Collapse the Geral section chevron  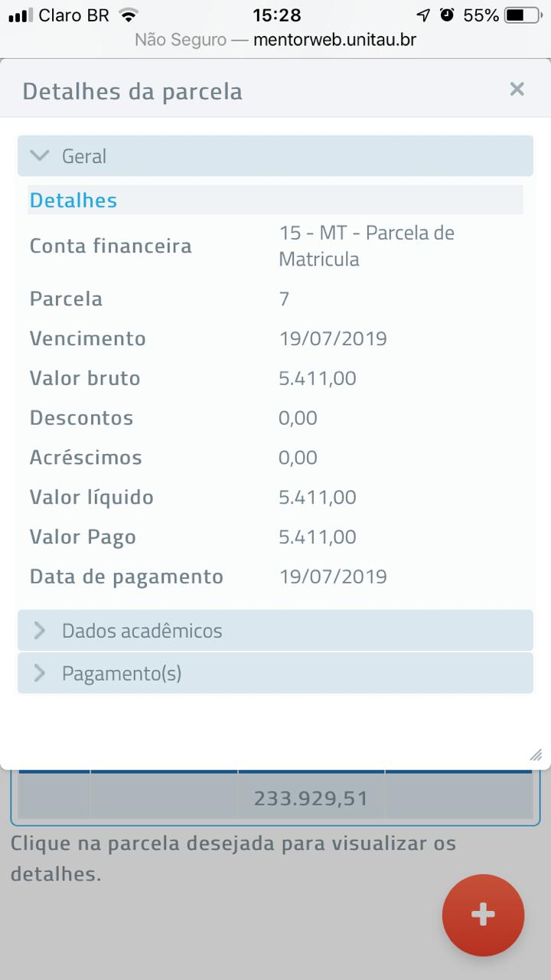coord(39,156)
